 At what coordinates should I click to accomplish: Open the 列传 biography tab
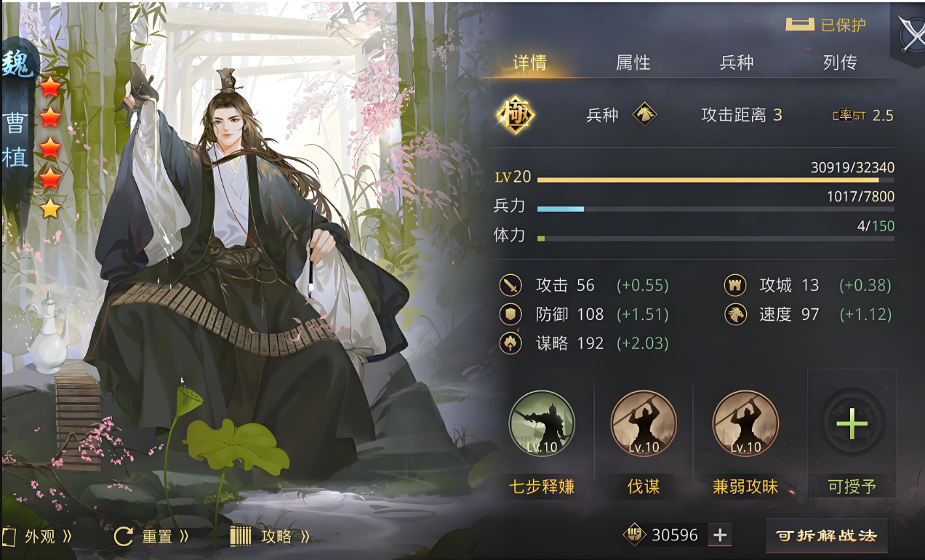[839, 63]
